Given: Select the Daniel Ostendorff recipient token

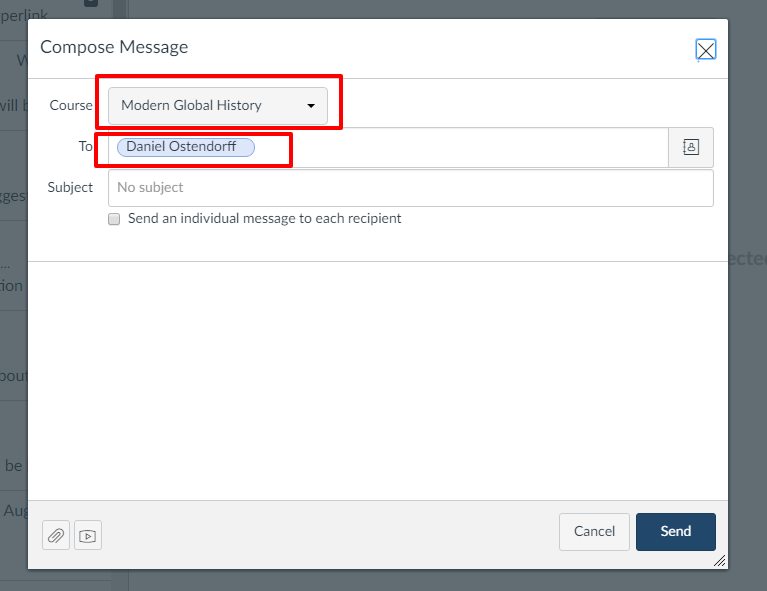Looking at the screenshot, I should (186, 147).
